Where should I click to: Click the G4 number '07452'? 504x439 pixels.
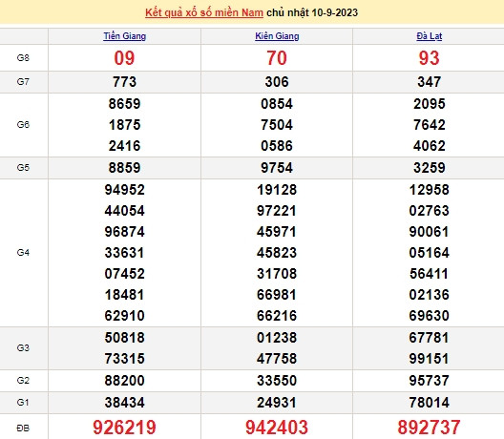tap(124, 274)
